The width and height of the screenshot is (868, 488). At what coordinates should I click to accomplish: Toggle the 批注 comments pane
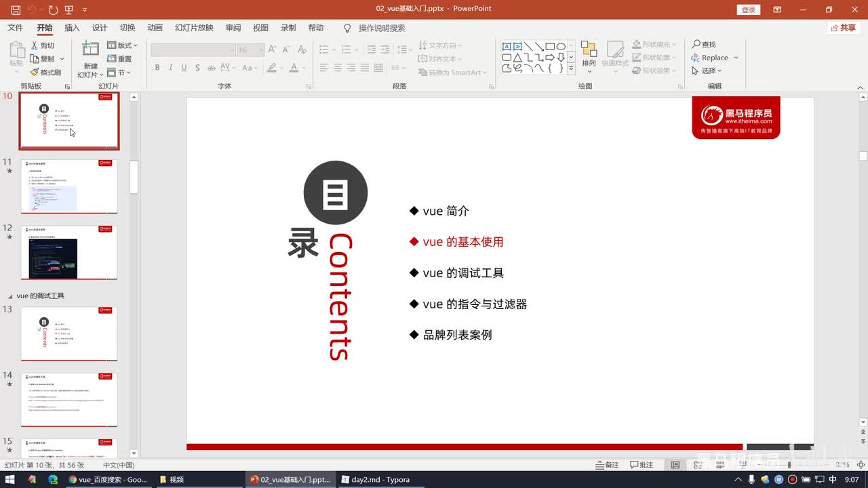click(642, 465)
